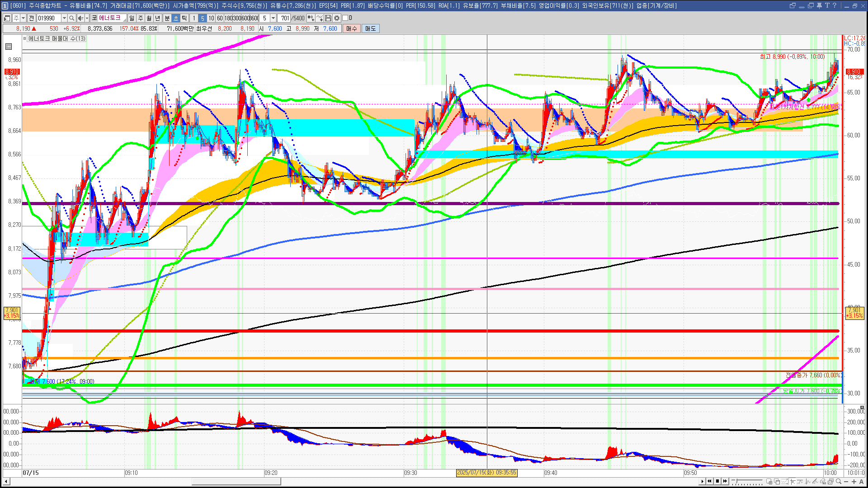Select the 분 (minute) period toggle
The image size is (868, 488).
coord(167,18)
